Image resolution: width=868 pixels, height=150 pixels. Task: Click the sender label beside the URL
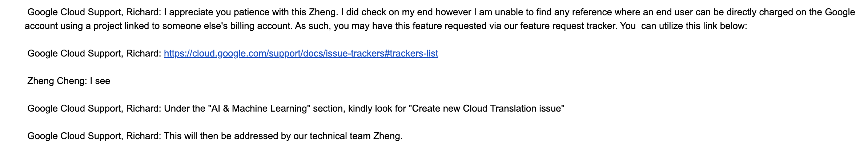tap(94, 54)
